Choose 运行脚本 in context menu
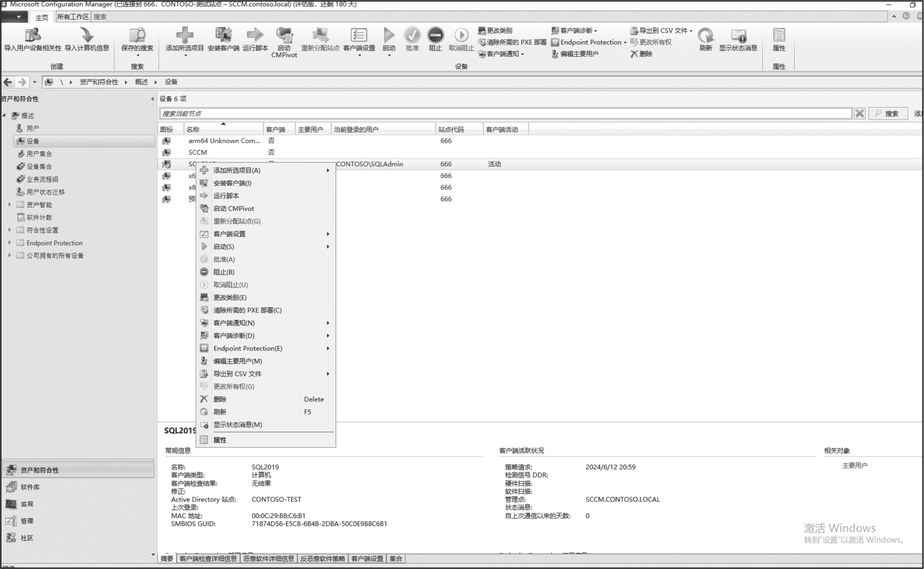Viewport: 924px width, 569px height. (265, 196)
